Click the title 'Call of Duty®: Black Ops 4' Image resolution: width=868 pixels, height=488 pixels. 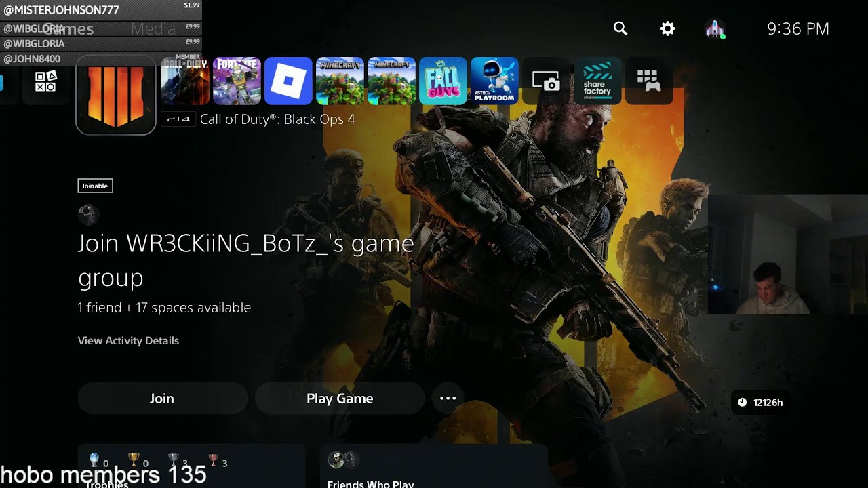(x=277, y=119)
